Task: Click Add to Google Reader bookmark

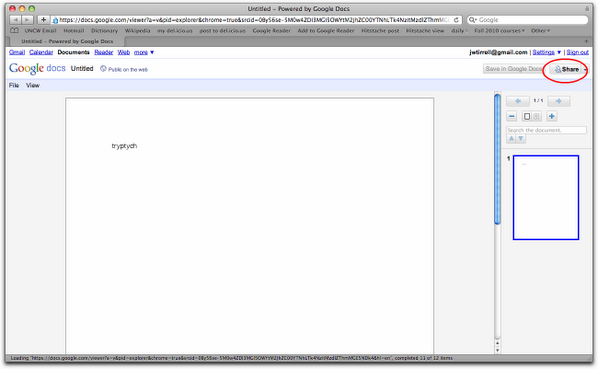Action: click(326, 30)
